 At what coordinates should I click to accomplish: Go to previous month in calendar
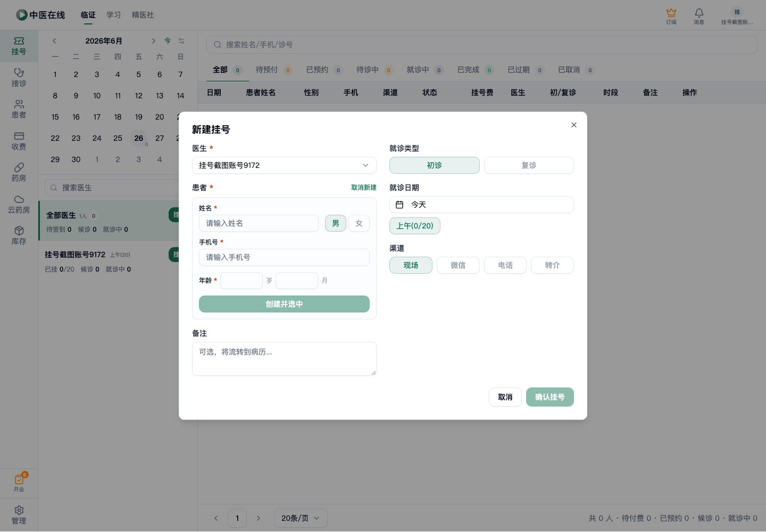(54, 41)
